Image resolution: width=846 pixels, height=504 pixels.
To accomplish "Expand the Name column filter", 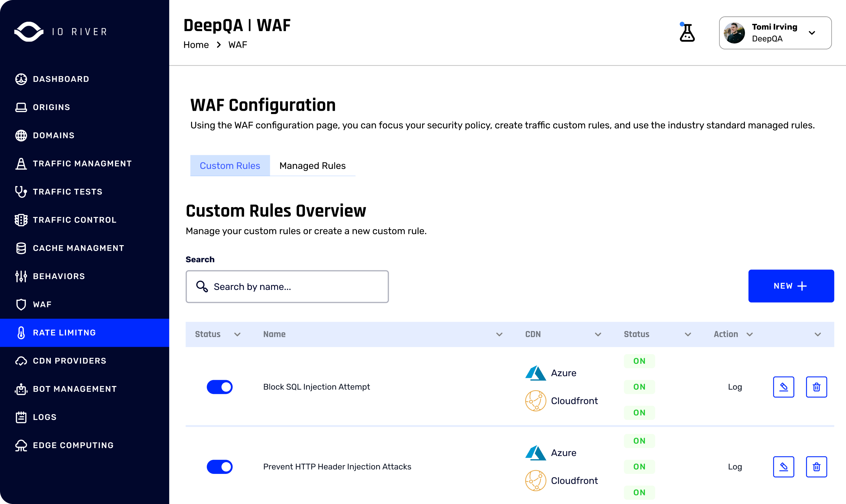I will tap(499, 334).
